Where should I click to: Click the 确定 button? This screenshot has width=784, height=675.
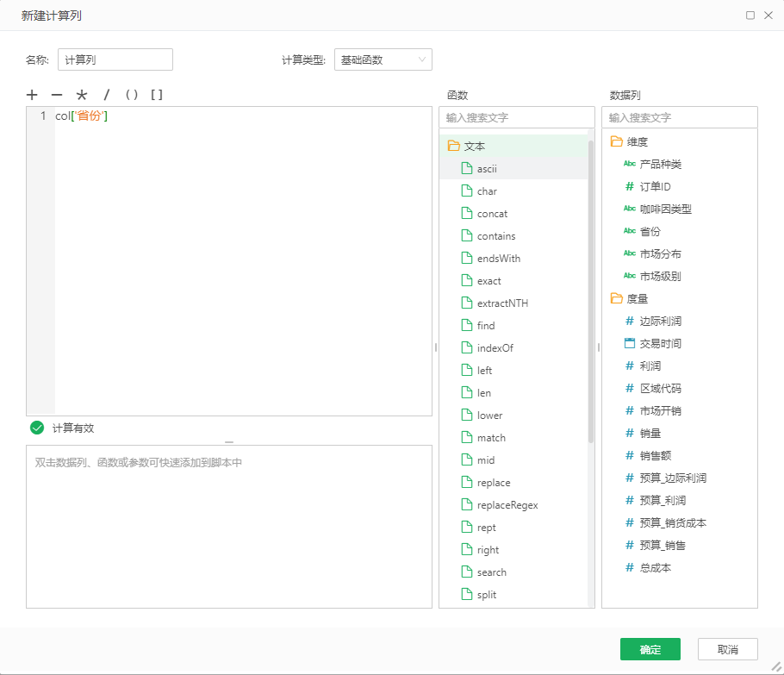pos(650,649)
